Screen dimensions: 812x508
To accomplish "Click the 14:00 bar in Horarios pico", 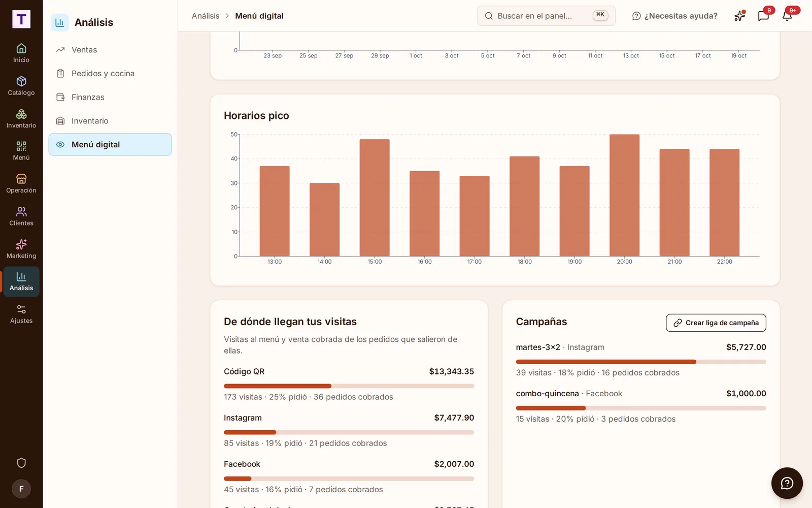I will click(324, 220).
